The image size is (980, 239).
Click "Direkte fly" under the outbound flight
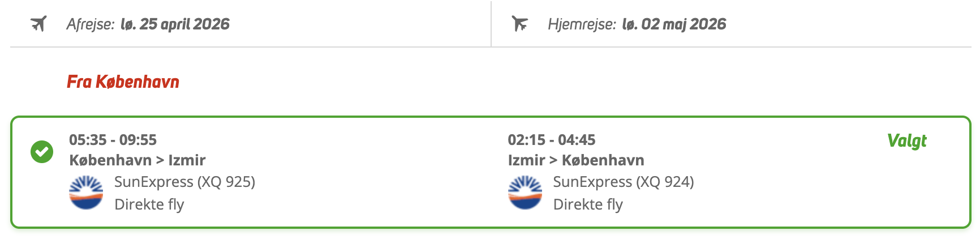149,204
